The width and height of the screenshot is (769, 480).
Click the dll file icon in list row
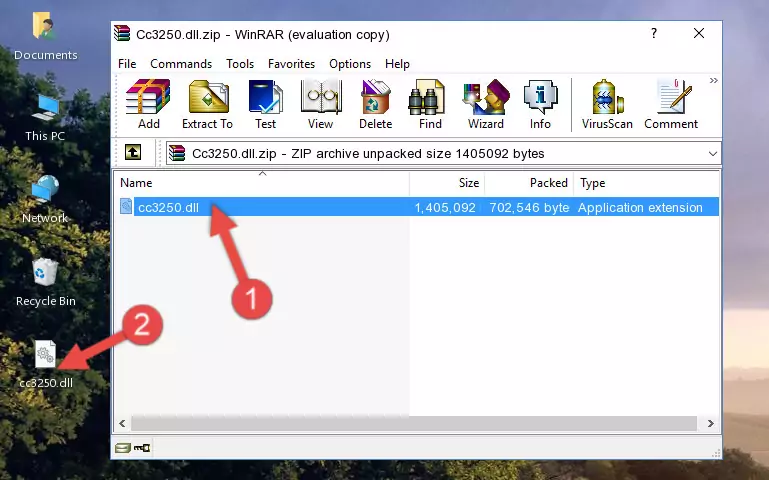point(126,206)
